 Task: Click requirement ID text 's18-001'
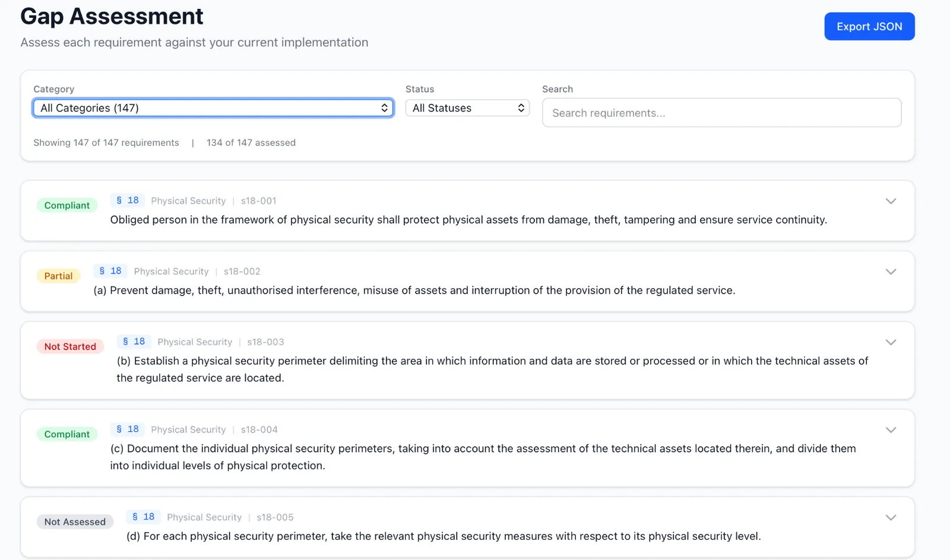[x=259, y=201]
